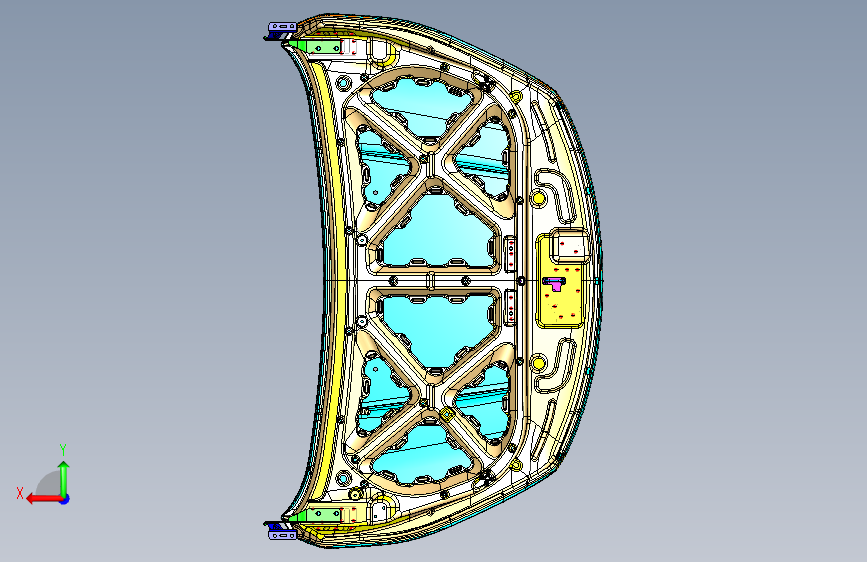Click the green Y axis arrow of the triad
Image resolution: width=867 pixels, height=562 pixels.
pos(64,478)
